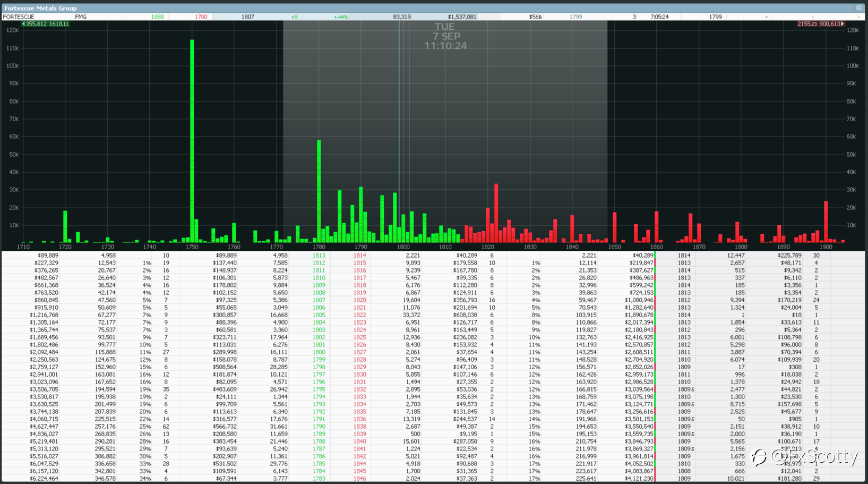Select red 1700 value in header row

click(201, 17)
